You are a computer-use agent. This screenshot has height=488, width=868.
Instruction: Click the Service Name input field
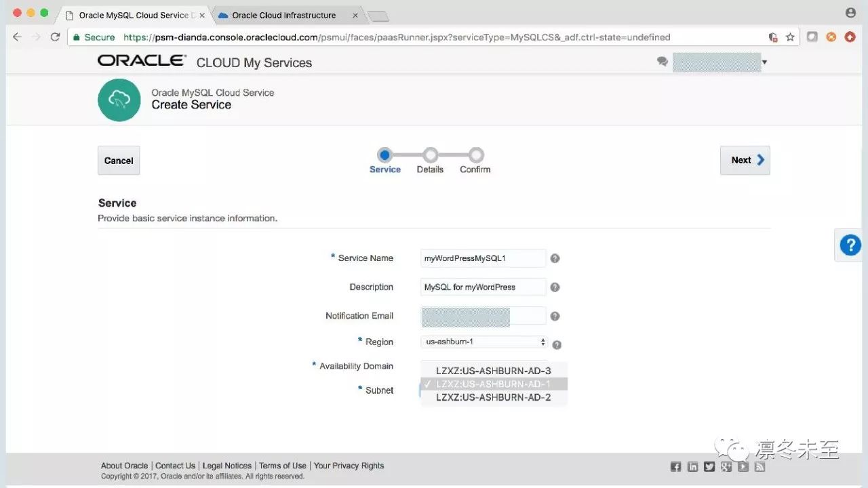click(484, 258)
